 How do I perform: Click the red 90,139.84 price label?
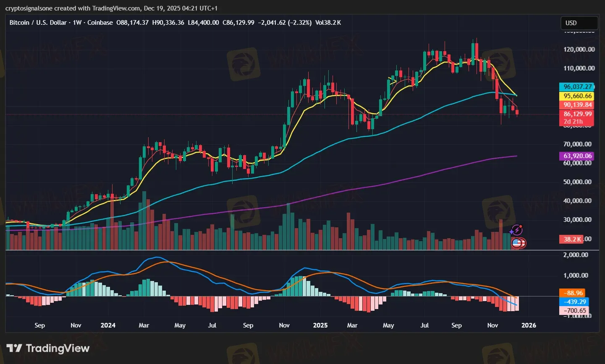pyautogui.click(x=577, y=105)
